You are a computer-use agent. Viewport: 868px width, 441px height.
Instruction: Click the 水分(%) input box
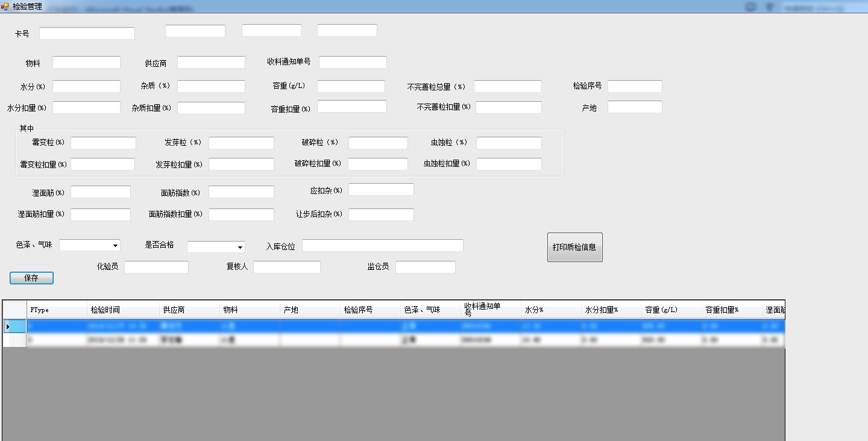point(86,87)
